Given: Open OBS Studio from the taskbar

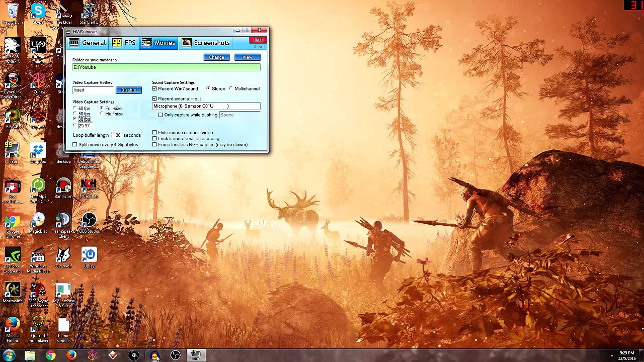Looking at the screenshot, I should coord(175,356).
